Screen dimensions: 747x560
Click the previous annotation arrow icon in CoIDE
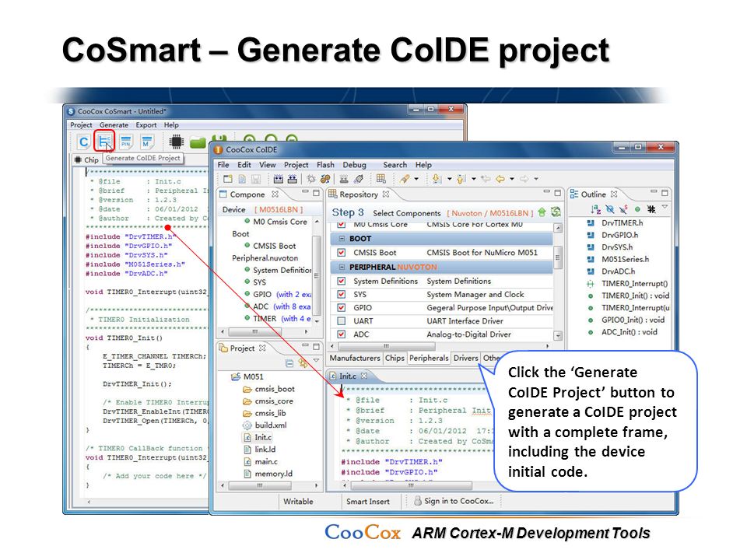click(461, 179)
